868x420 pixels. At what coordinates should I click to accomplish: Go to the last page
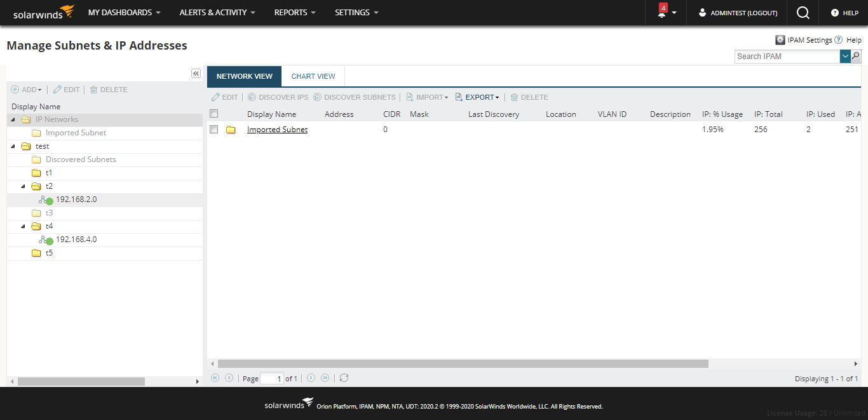click(x=325, y=377)
